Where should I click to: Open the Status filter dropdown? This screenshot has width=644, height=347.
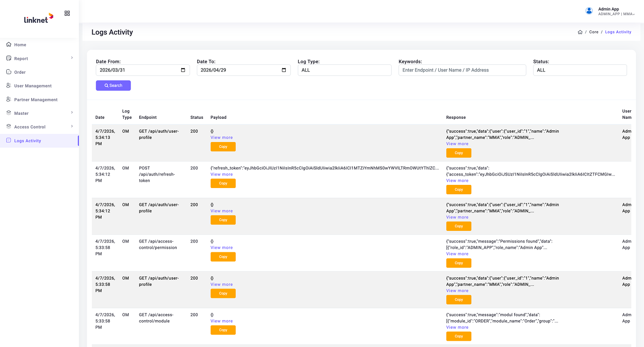[x=580, y=70]
